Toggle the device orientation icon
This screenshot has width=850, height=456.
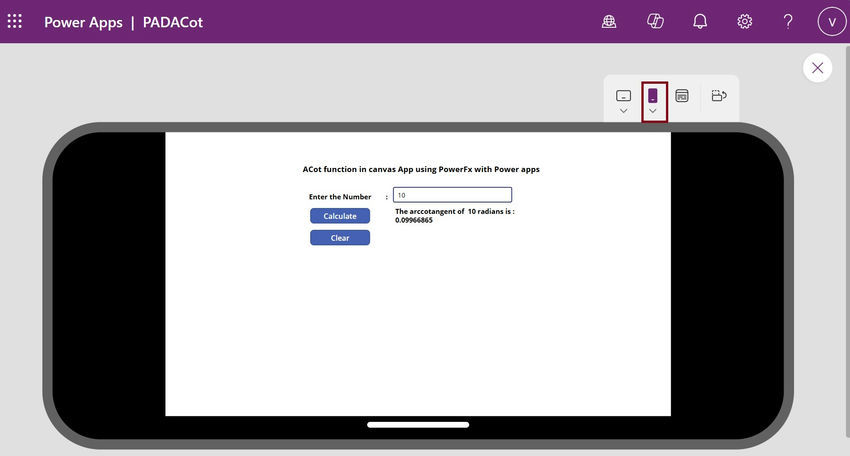(x=719, y=96)
